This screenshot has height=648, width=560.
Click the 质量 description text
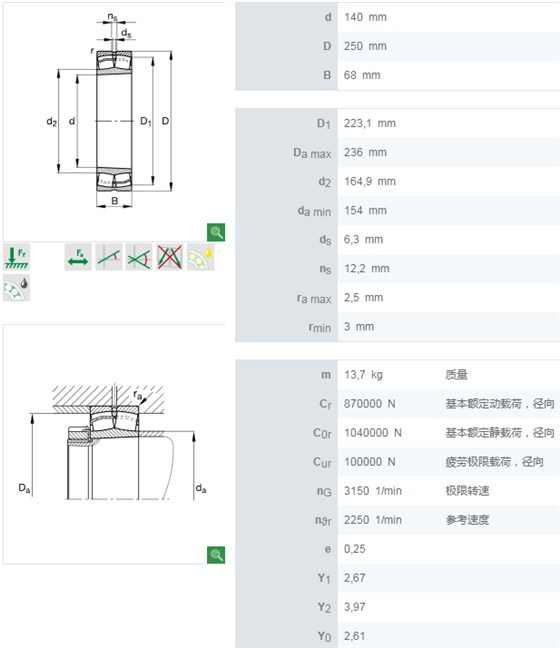click(457, 375)
